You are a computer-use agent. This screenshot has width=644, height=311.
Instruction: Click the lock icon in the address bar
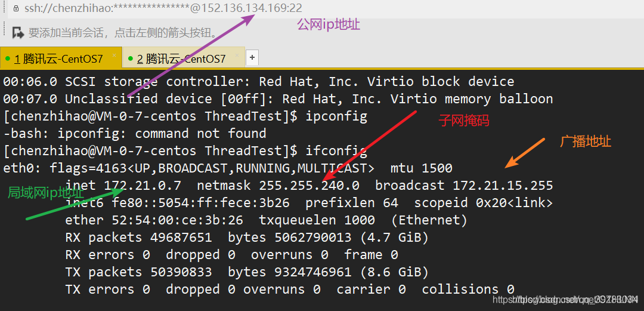(x=16, y=8)
